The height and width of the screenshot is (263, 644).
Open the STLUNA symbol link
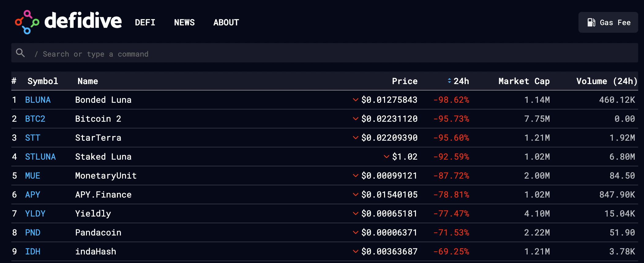coord(40,157)
